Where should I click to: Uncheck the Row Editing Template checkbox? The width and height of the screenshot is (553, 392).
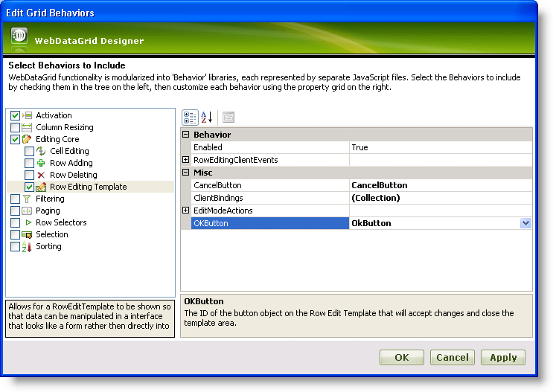[29, 187]
